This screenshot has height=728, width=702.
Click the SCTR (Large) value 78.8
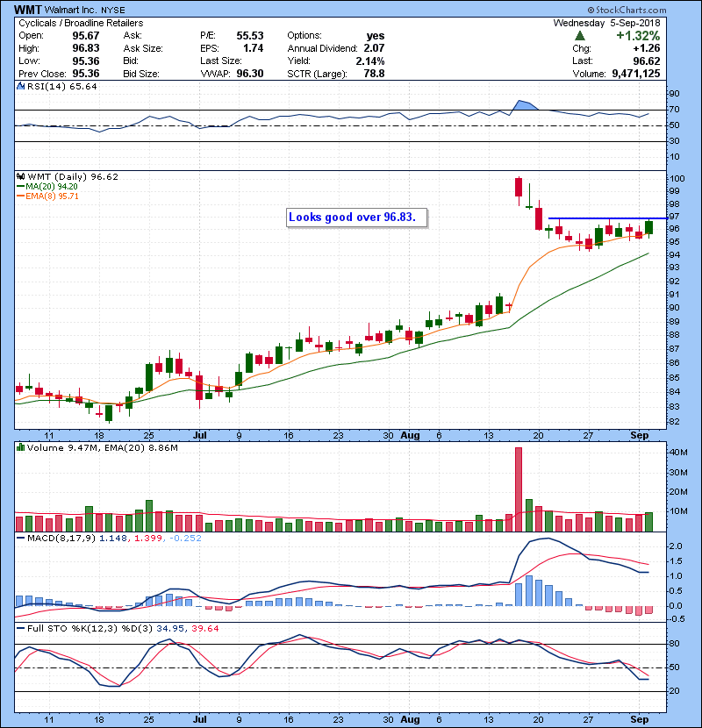(374, 74)
